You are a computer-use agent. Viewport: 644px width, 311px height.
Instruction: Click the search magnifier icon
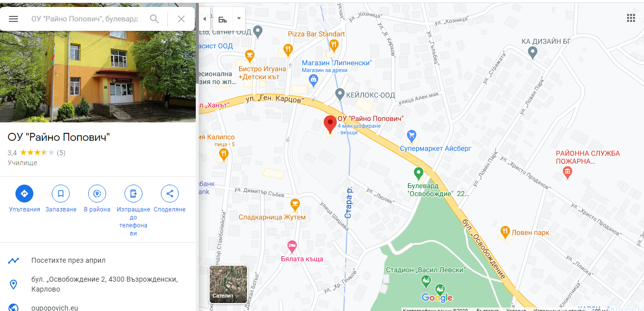coord(154,19)
